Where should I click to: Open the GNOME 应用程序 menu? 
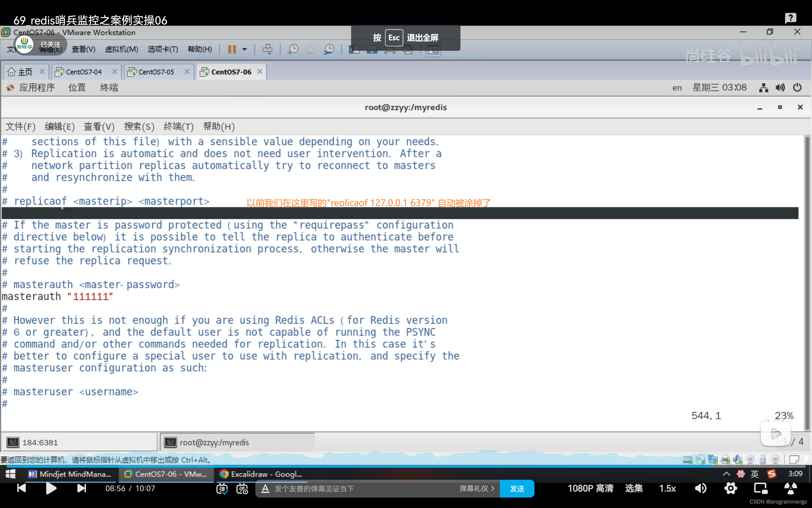coord(37,88)
